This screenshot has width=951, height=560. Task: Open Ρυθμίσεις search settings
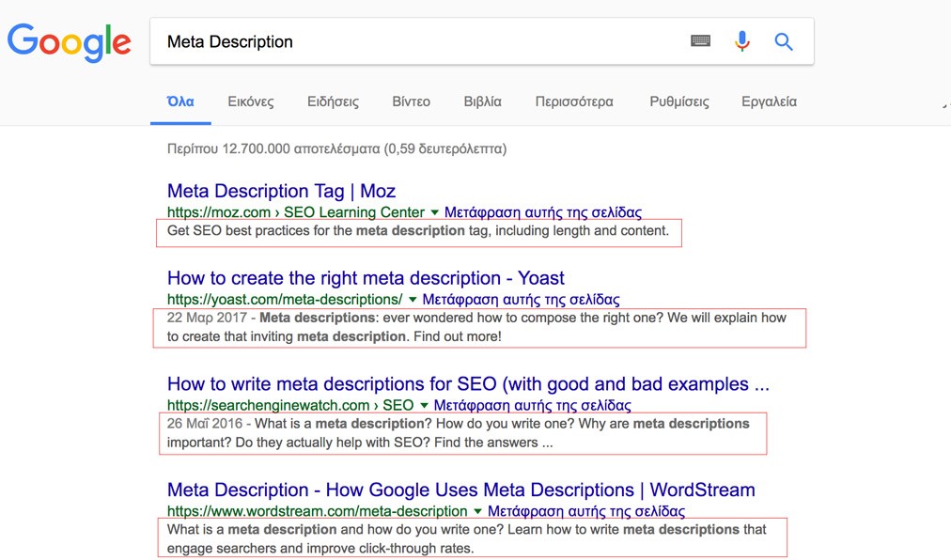[x=678, y=101]
